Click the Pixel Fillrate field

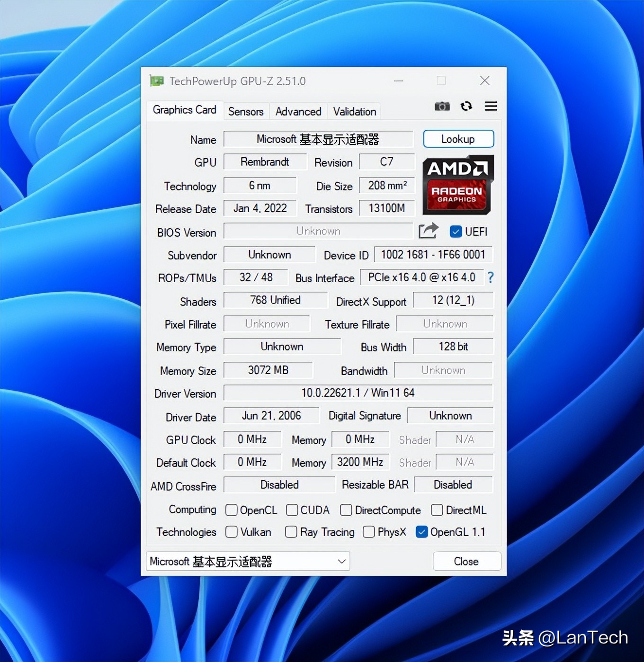(x=267, y=324)
